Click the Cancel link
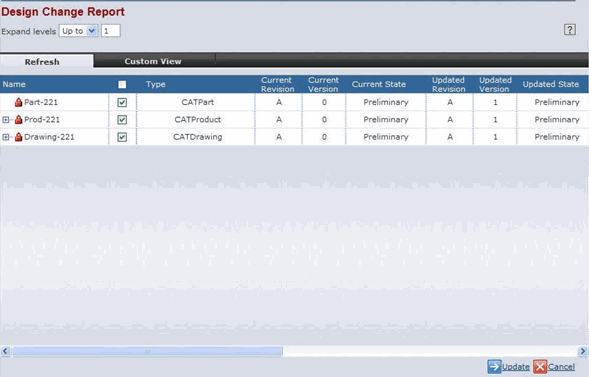589x377 pixels. [561, 367]
